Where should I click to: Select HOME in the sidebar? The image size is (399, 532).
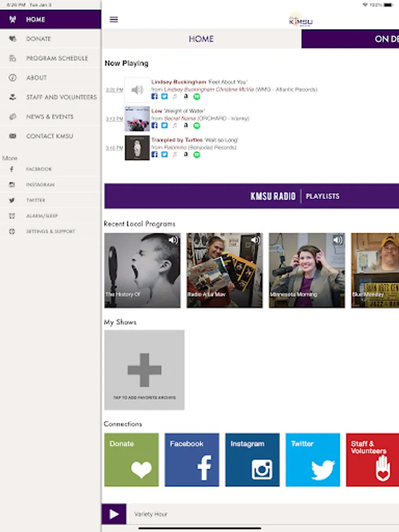tap(50, 20)
